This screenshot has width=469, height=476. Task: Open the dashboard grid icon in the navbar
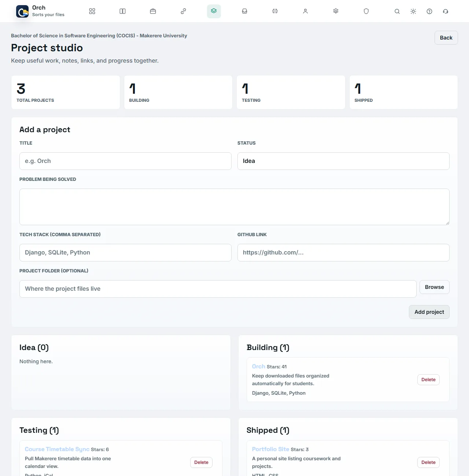pyautogui.click(x=92, y=11)
